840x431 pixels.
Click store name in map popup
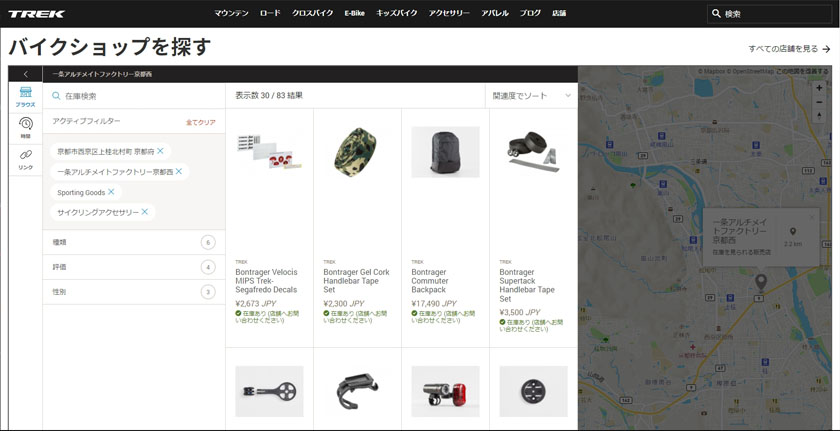coord(740,231)
